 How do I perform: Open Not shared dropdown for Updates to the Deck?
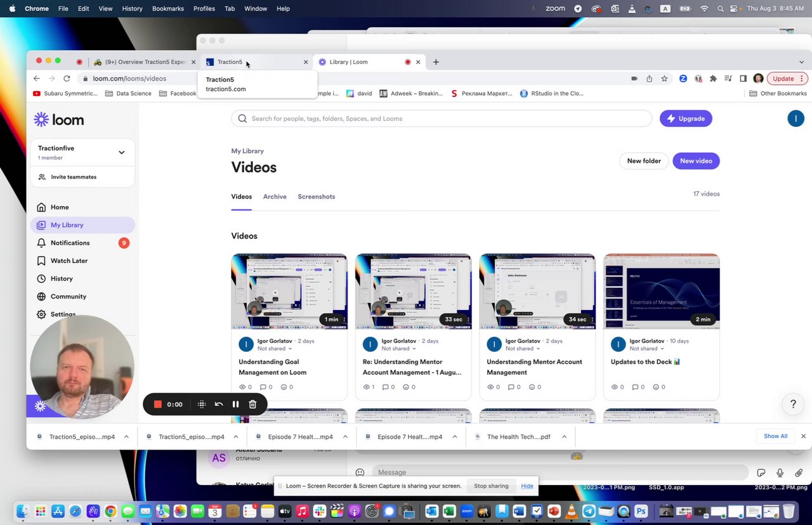pyautogui.click(x=647, y=349)
